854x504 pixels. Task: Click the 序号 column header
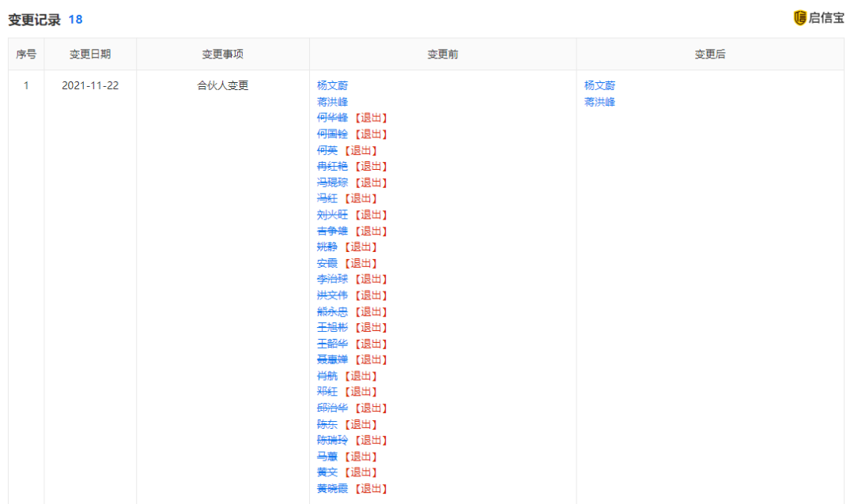point(26,54)
